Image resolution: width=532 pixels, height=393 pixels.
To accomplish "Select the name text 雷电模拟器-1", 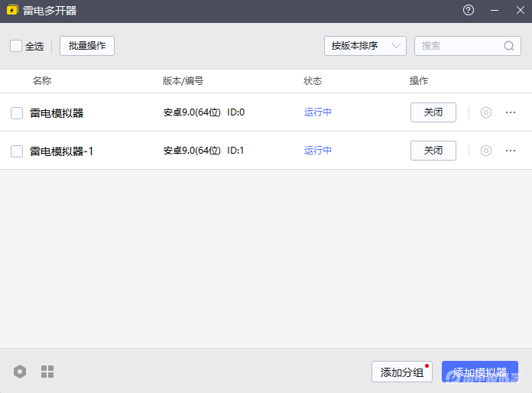I will (61, 151).
